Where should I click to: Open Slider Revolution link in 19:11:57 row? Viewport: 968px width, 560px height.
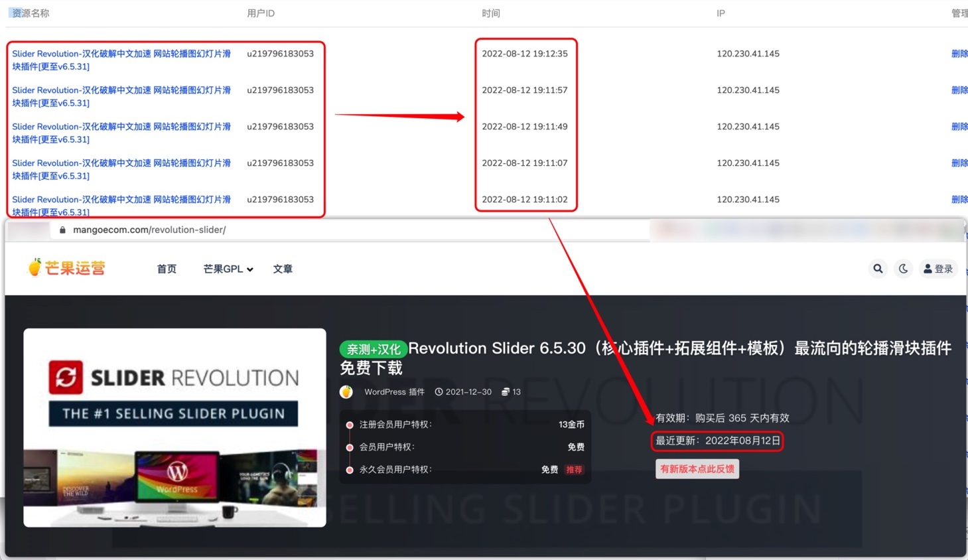click(121, 96)
